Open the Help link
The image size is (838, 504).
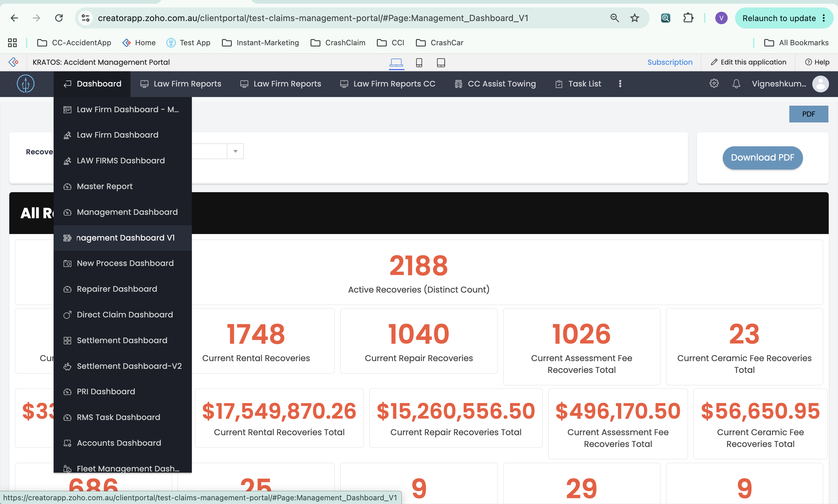[817, 62]
